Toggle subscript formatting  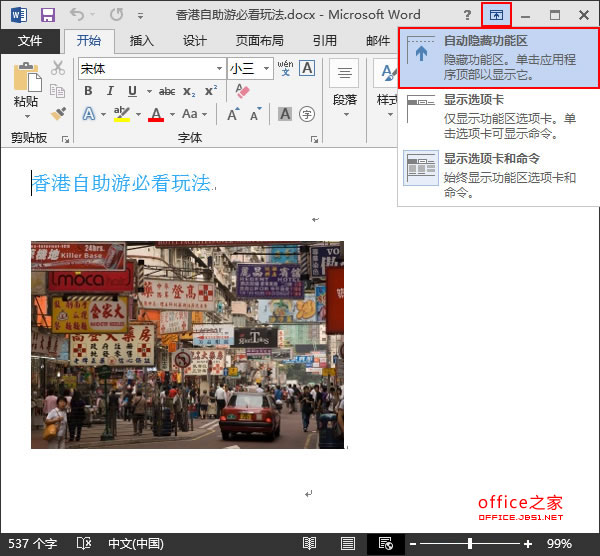(x=190, y=91)
